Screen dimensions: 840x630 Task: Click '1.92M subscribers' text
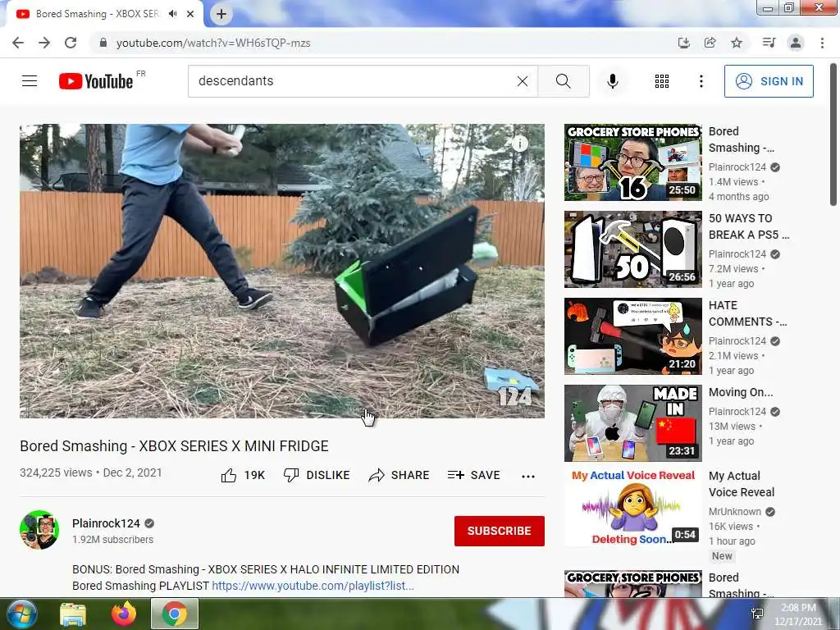pos(112,540)
